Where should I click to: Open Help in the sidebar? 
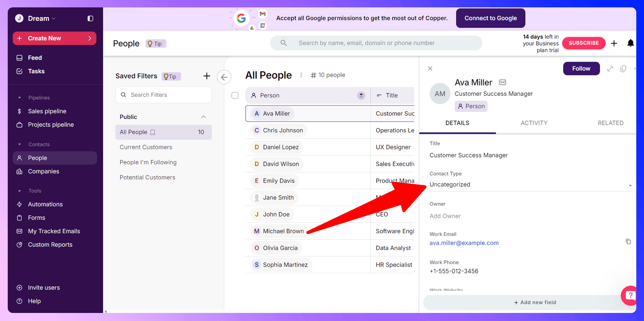[x=34, y=301]
